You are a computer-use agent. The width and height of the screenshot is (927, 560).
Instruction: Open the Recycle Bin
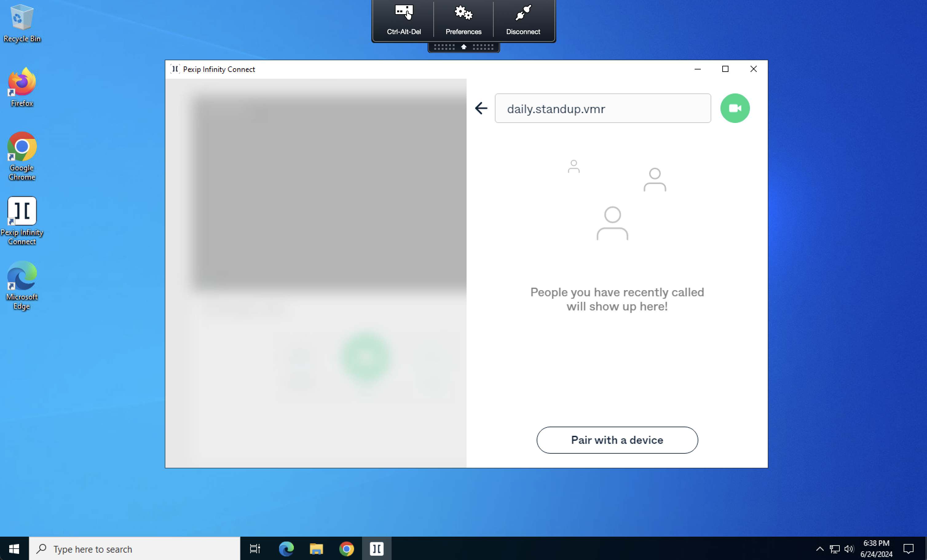click(22, 18)
